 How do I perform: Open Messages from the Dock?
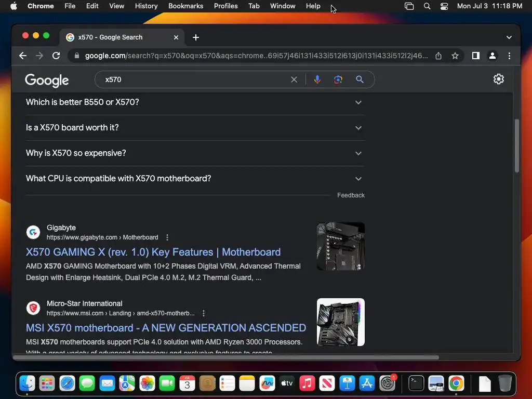[87, 384]
